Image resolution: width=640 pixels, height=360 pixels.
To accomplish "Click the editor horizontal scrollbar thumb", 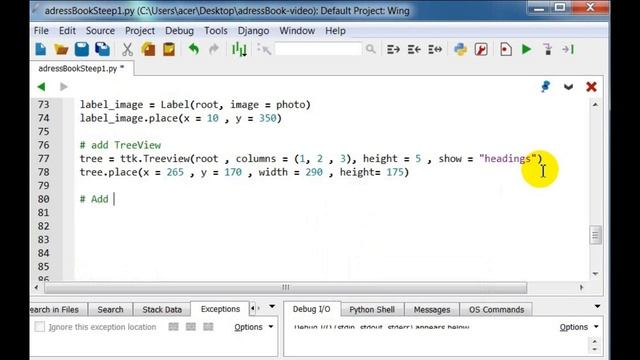I will tap(286, 288).
